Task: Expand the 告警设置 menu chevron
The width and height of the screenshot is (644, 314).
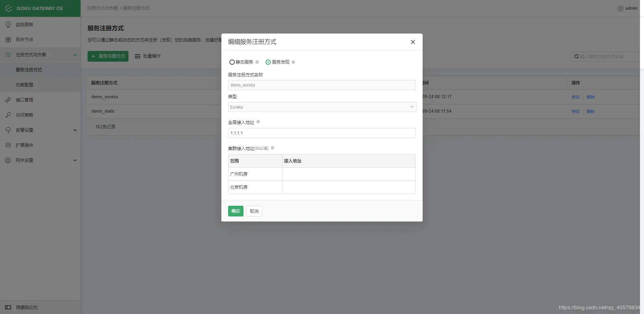Action: [75, 130]
